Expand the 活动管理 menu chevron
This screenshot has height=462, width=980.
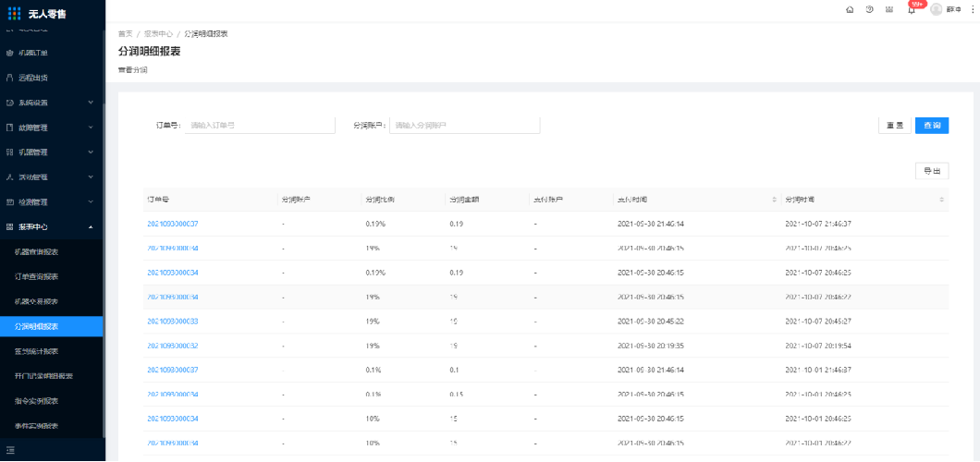pos(91,177)
